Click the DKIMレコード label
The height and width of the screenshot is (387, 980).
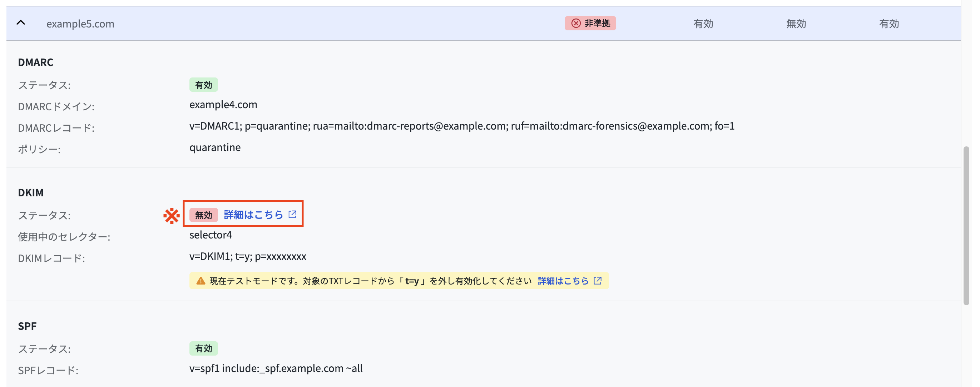(51, 258)
